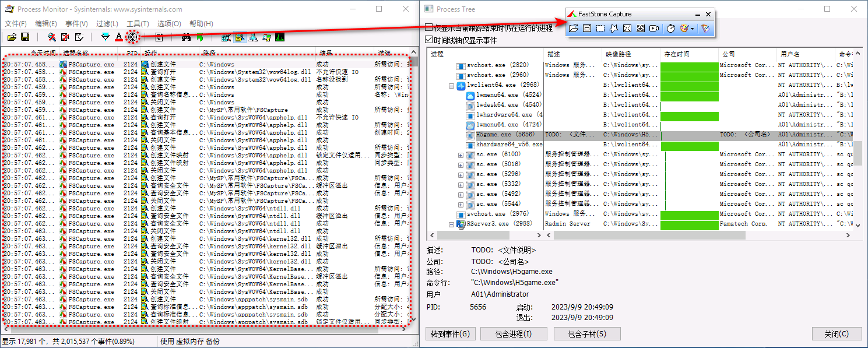Click FastStone Open File in Editor icon
Viewport: 868px width, 348px height.
point(573,28)
